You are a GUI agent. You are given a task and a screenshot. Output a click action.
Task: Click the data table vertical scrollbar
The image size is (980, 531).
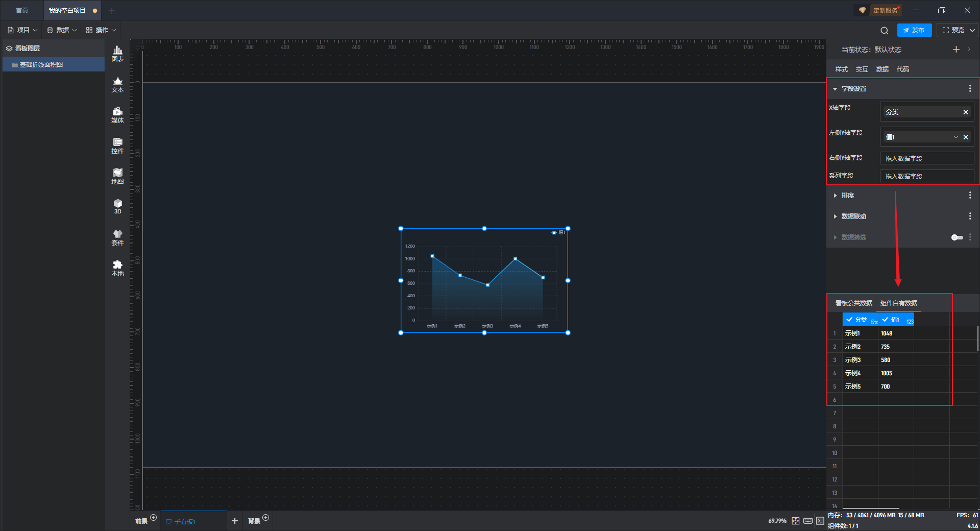[x=977, y=339]
